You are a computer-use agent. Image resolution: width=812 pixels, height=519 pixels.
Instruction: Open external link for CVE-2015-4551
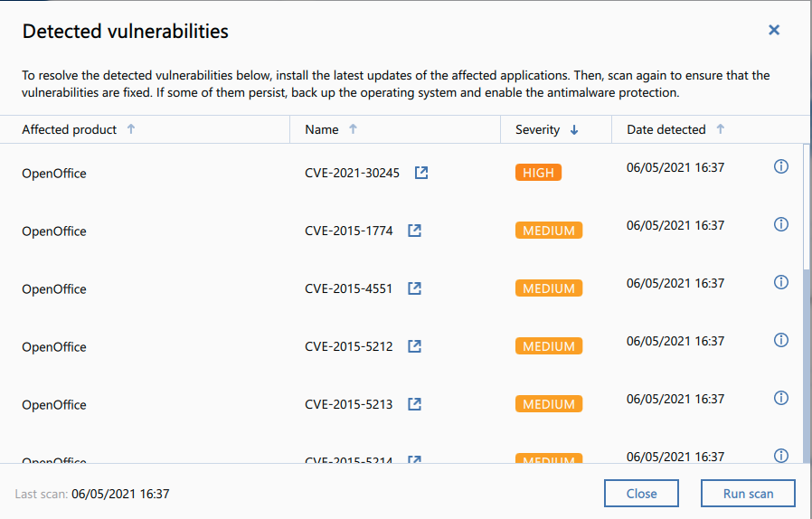point(415,288)
